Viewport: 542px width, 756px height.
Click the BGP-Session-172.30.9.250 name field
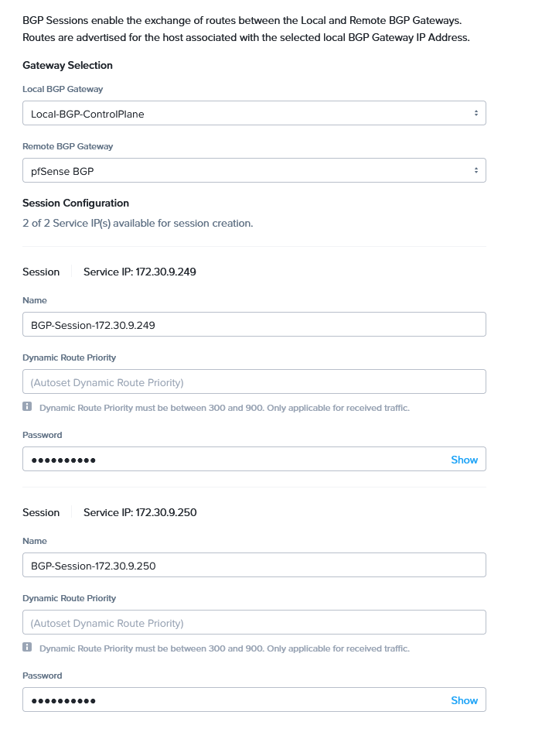[254, 566]
